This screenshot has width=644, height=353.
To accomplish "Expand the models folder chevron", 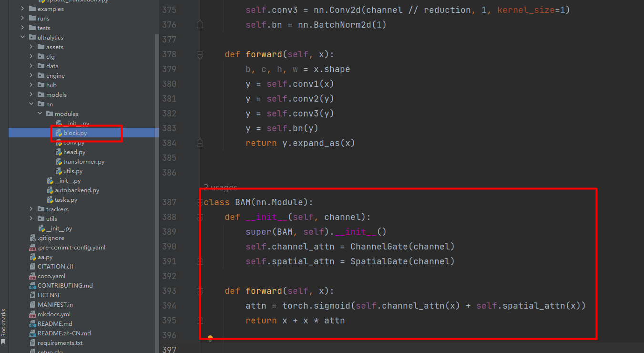I will tap(31, 95).
